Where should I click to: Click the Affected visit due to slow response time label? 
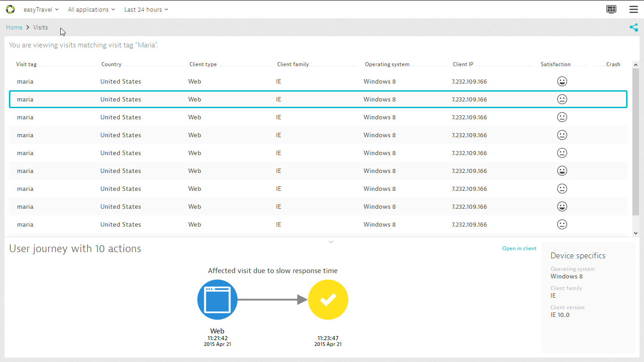click(x=273, y=271)
